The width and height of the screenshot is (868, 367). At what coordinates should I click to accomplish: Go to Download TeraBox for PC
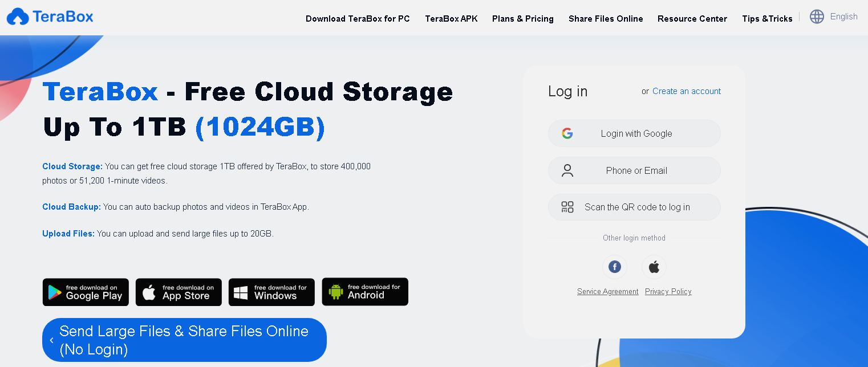358,19
